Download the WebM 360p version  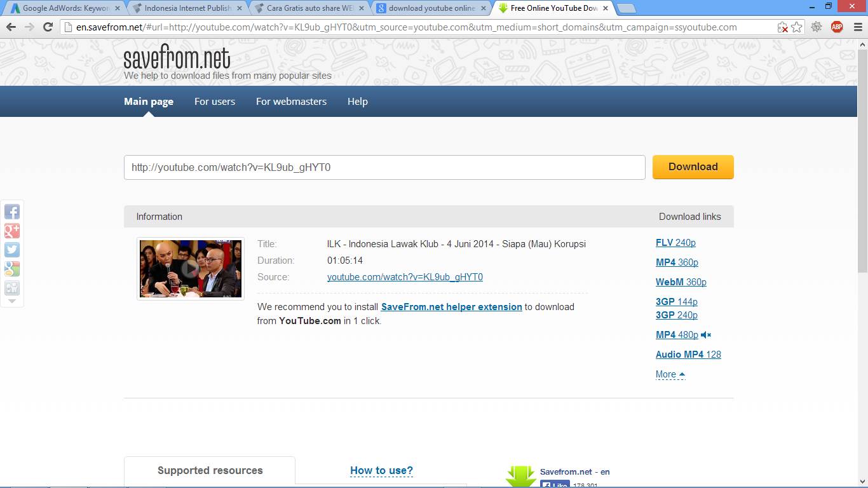coord(681,282)
